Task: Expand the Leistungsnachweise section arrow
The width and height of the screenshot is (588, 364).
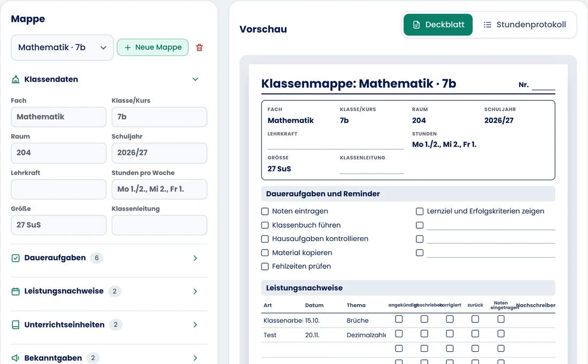Action: (x=195, y=291)
